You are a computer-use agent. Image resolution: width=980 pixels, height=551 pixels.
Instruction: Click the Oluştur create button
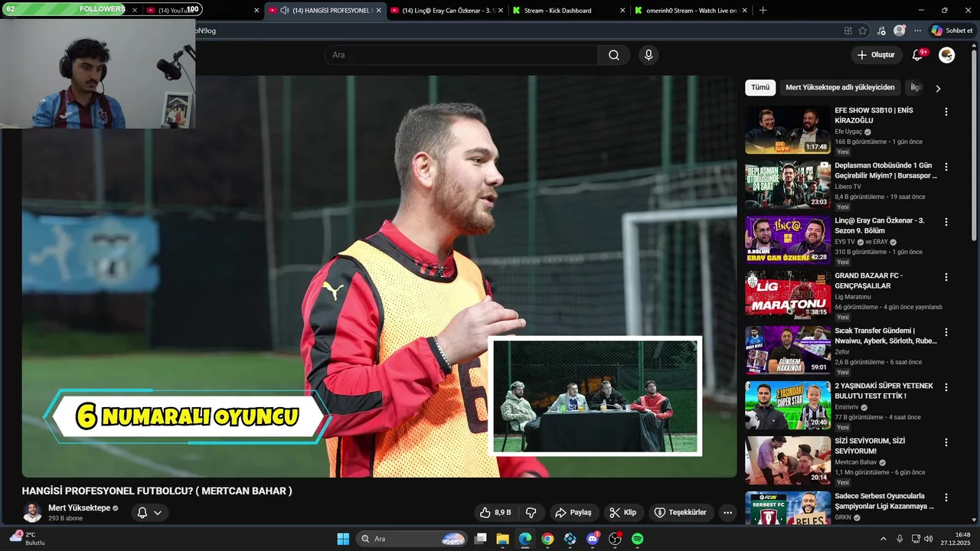tap(876, 55)
